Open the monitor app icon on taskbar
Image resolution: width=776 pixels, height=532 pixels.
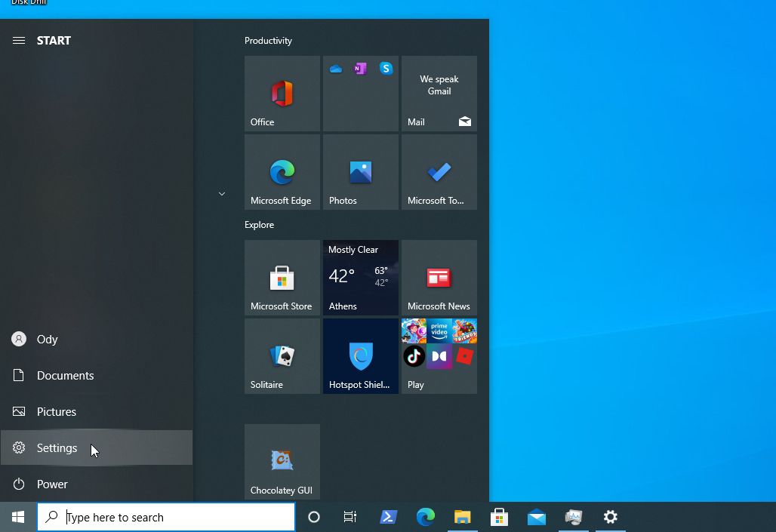pos(574,517)
